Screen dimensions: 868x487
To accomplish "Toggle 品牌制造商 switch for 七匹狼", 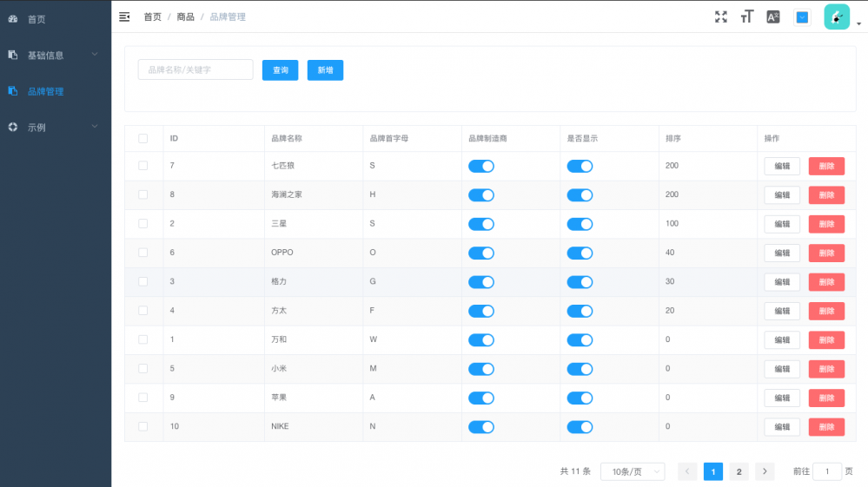I will pos(481,166).
